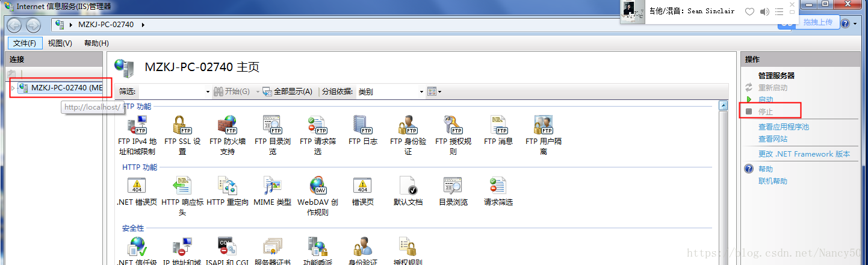Click the feature list scroll-up arrow
This screenshot has height=265, width=868.
point(724,107)
